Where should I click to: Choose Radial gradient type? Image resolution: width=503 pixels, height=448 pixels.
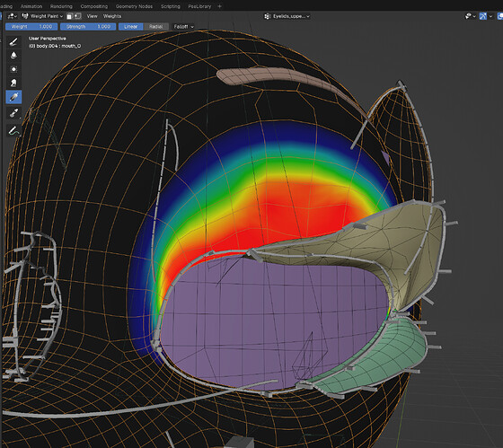tap(156, 27)
